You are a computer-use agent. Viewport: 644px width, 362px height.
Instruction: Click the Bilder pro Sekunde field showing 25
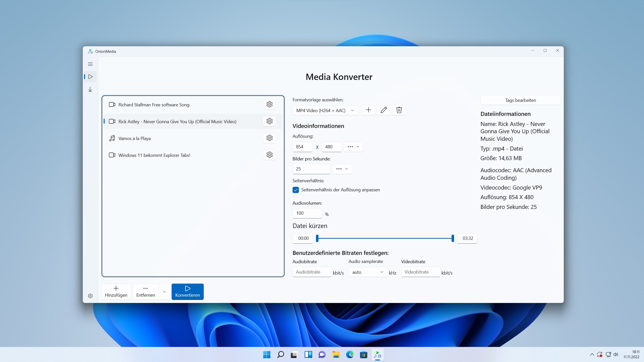311,169
